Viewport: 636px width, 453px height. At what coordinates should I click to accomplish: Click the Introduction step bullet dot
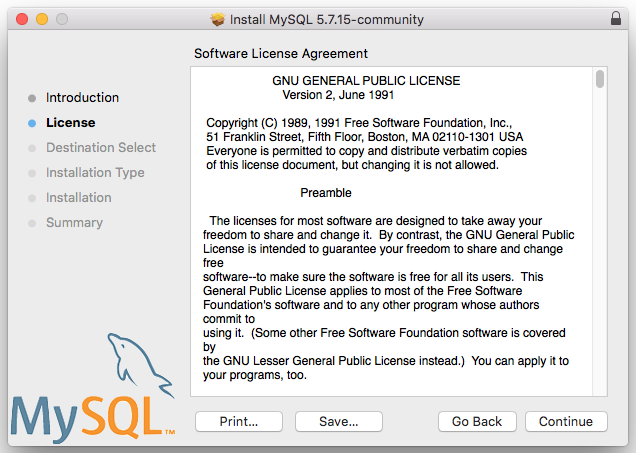[32, 98]
